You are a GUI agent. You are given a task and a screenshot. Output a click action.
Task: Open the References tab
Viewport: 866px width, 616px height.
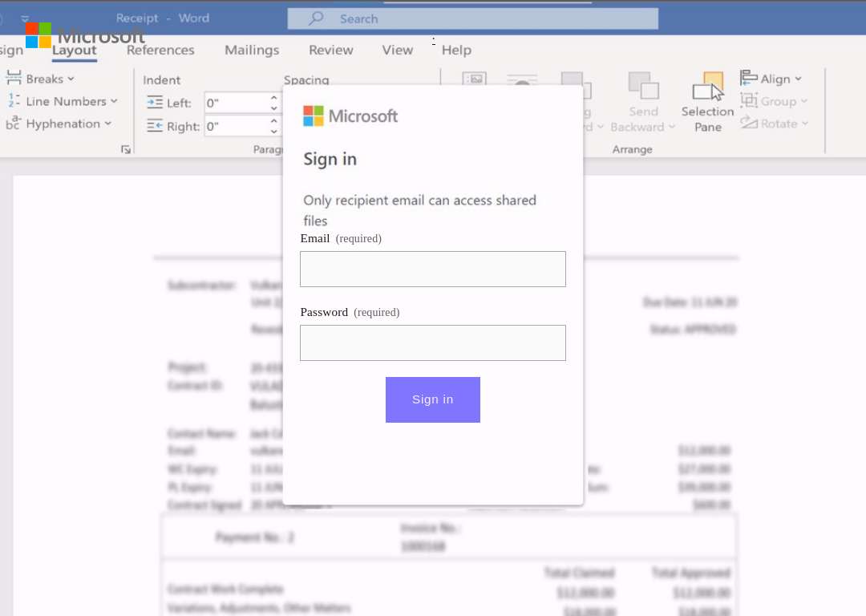pyautogui.click(x=160, y=51)
